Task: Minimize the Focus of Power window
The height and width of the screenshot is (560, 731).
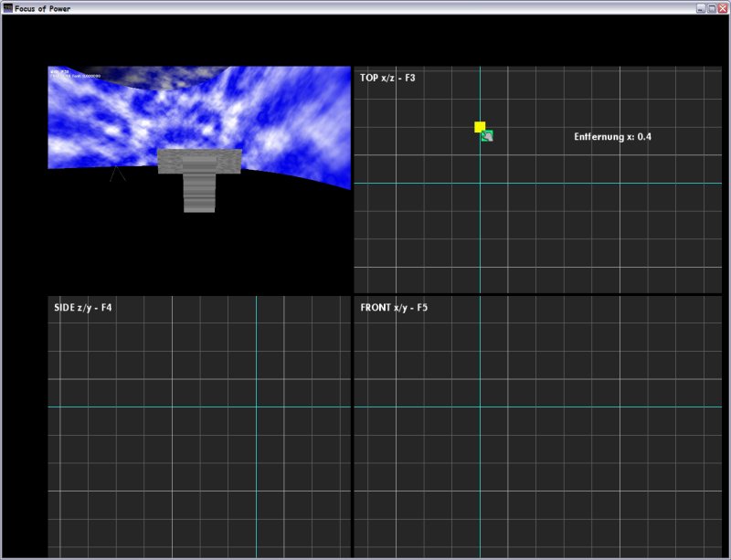Action: pyautogui.click(x=701, y=7)
